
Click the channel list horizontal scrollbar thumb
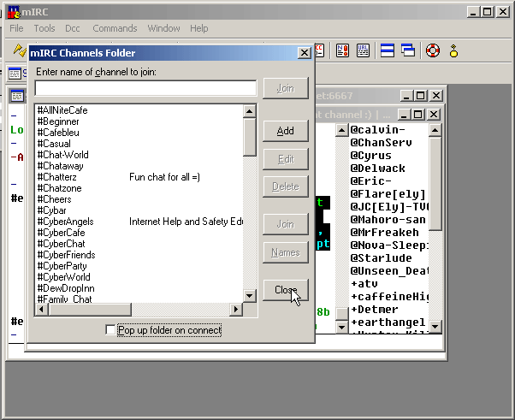(90, 309)
